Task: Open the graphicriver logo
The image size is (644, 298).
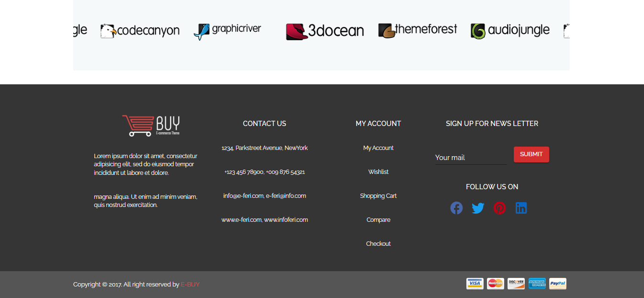Action: [x=228, y=30]
